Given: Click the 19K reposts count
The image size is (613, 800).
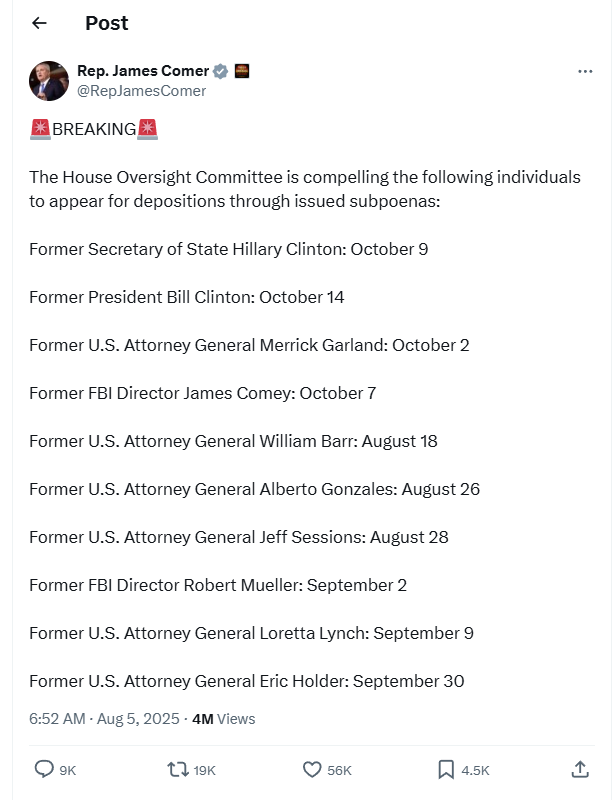Looking at the screenshot, I should 204,770.
